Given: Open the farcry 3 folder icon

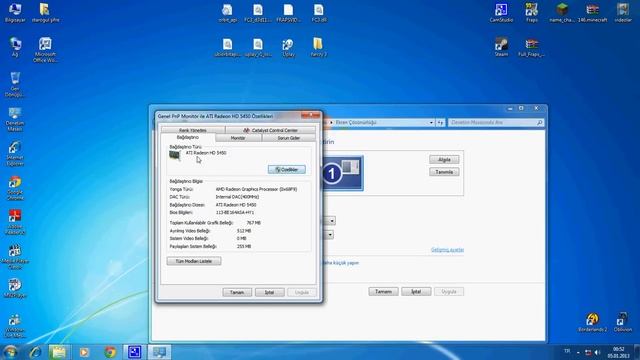Looking at the screenshot, I should click(318, 47).
